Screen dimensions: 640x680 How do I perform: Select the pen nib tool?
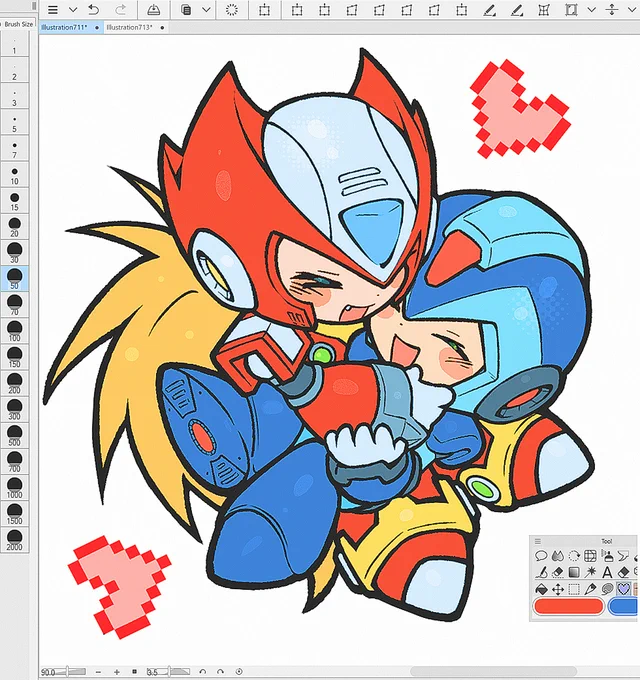coord(591,589)
